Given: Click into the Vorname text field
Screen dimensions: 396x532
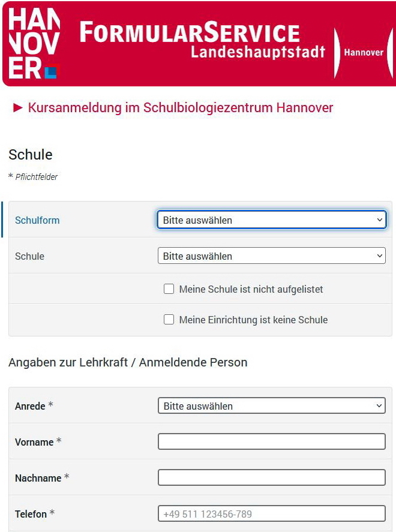Looking at the screenshot, I should tap(271, 442).
